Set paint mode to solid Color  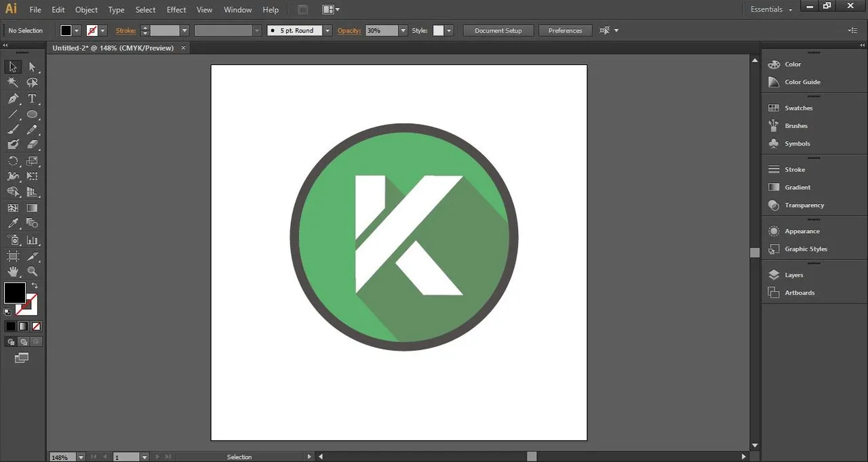click(x=11, y=327)
